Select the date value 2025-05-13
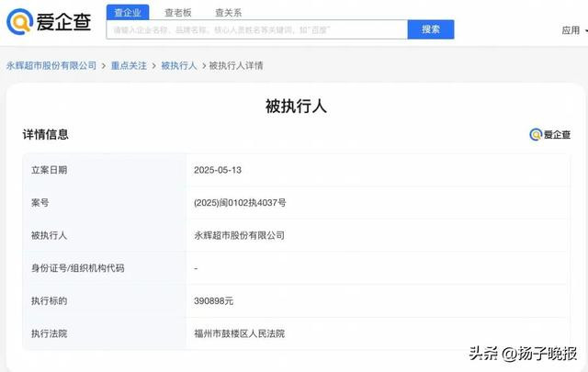 point(218,170)
